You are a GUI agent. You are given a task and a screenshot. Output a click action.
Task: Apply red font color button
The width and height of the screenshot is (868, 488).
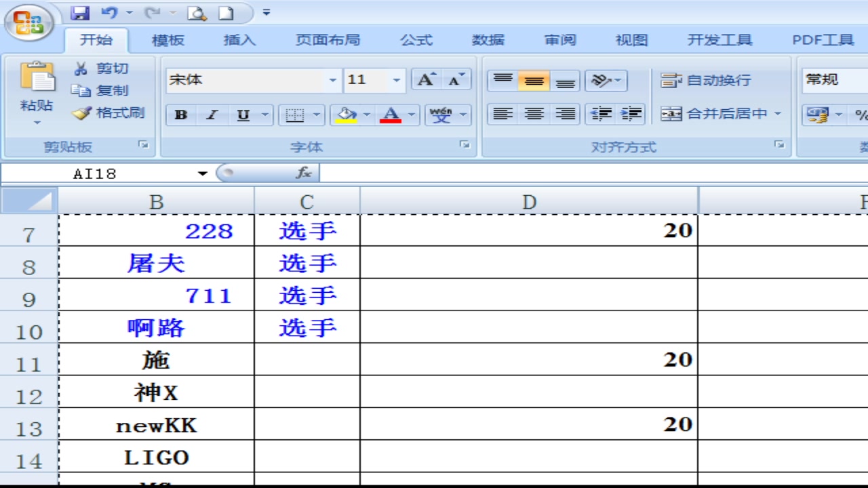coord(391,115)
